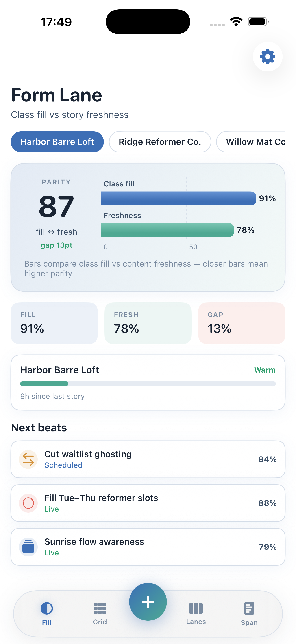
Task: Tap the blue Class fill bar
Action: 178,198
